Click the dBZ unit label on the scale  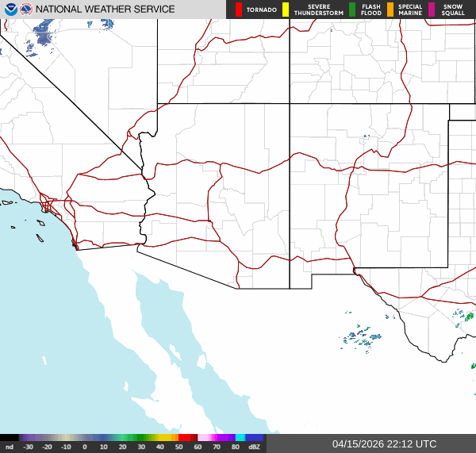click(255, 447)
